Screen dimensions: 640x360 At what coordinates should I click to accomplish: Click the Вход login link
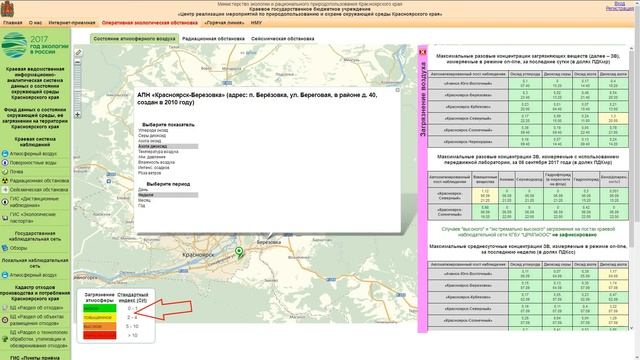click(x=620, y=3)
